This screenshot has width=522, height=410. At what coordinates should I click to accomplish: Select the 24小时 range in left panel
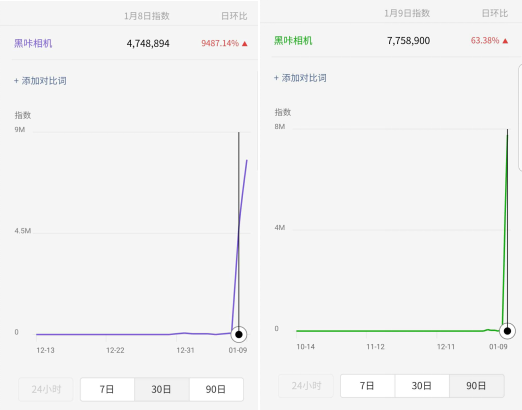(46, 389)
